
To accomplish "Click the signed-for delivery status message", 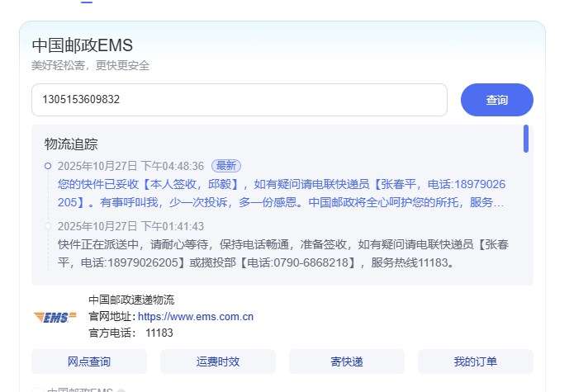I will point(281,192).
